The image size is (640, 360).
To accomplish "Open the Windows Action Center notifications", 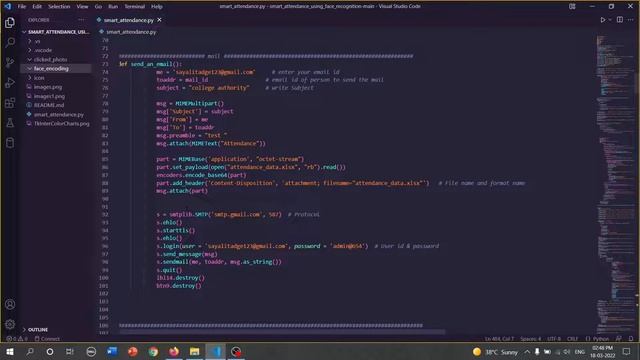I will [627, 351].
